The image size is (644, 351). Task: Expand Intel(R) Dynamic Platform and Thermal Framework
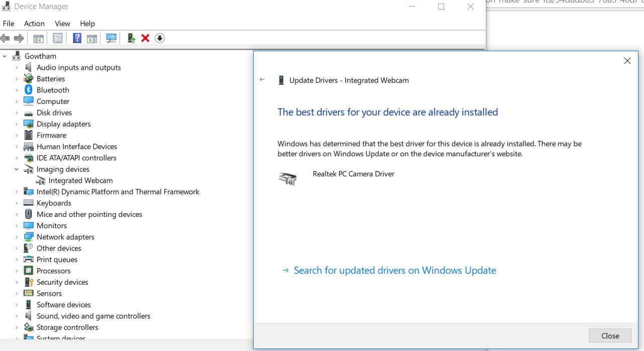[17, 192]
